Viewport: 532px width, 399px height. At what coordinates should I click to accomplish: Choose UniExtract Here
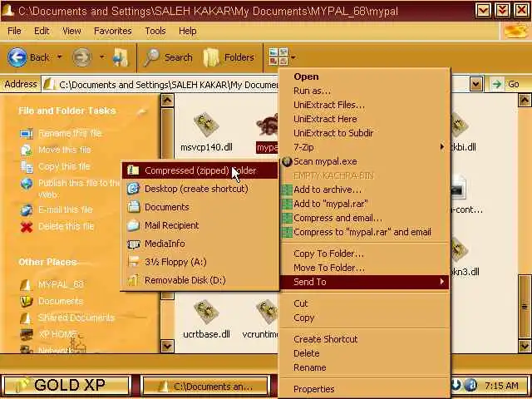(x=364, y=119)
